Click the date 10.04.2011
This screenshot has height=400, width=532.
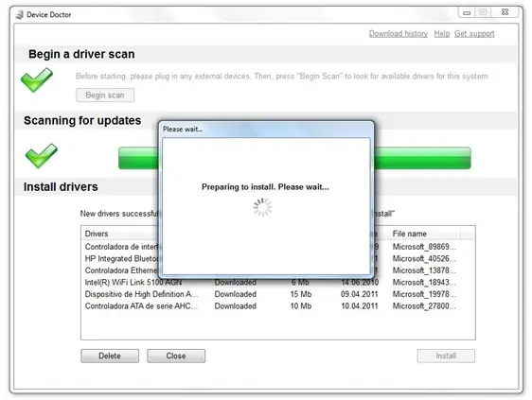click(x=360, y=305)
